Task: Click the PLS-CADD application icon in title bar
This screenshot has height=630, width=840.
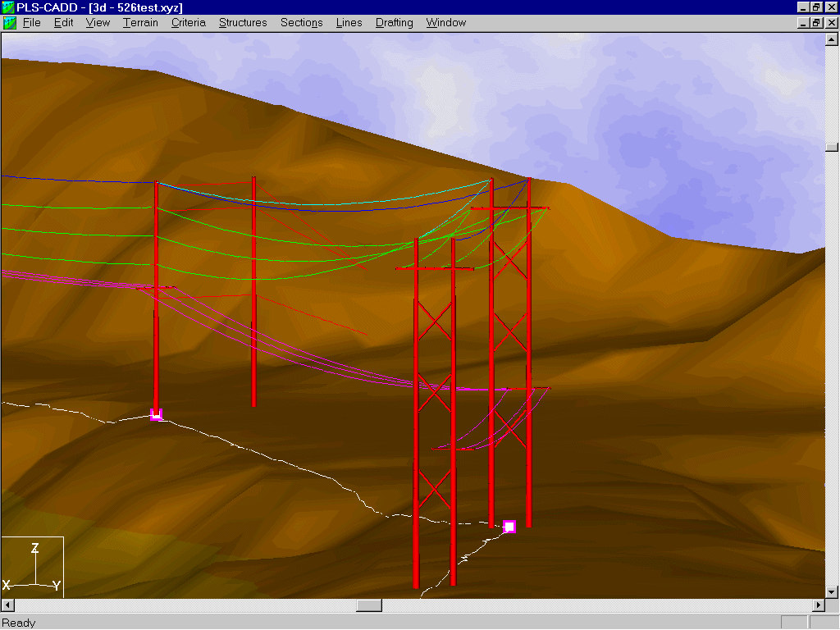Action: 8,7
